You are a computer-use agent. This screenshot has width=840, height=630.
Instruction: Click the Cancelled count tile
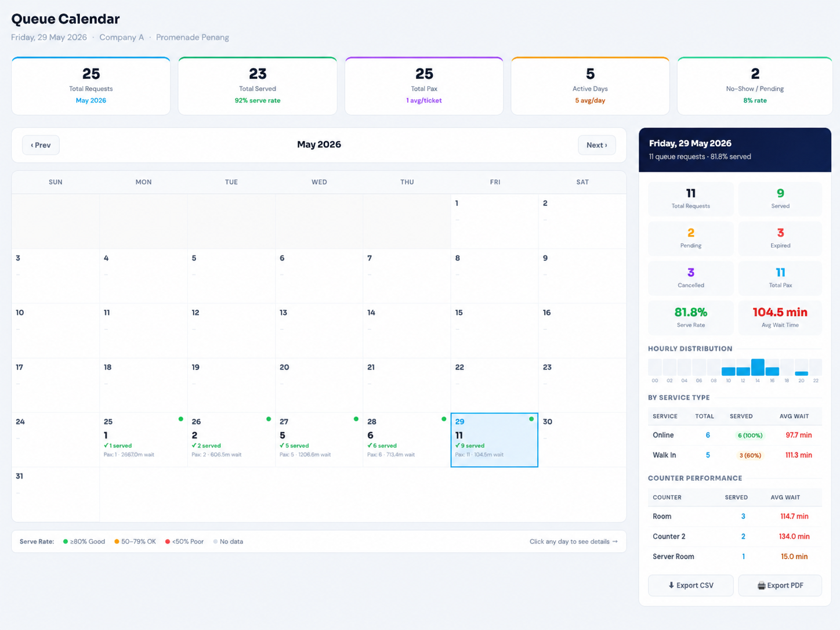pos(690,277)
